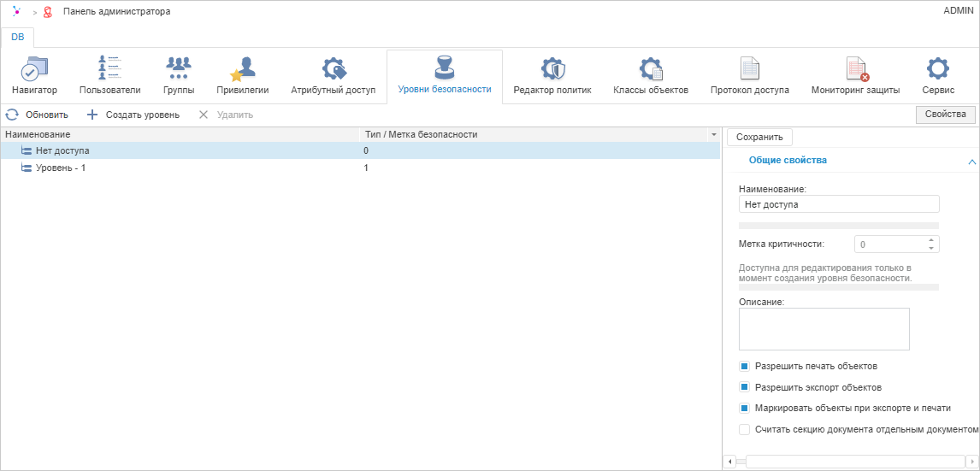This screenshot has width=980, height=471.
Task: Select the Нет доступа row name
Action: point(62,150)
